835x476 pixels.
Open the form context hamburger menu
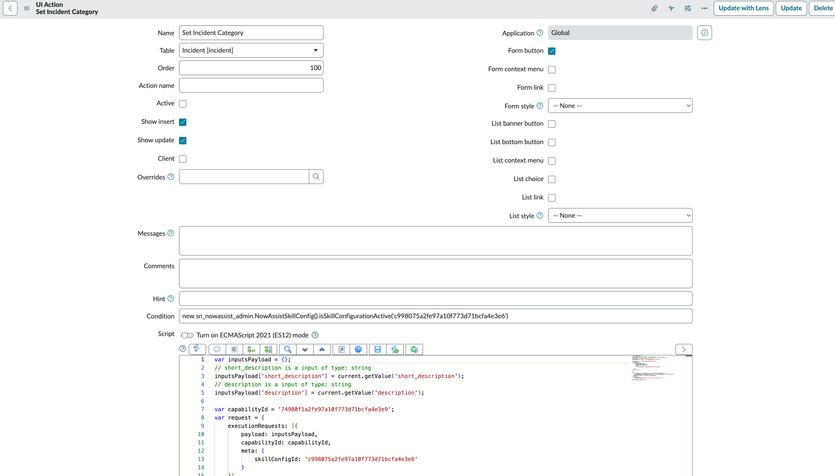pyautogui.click(x=27, y=8)
